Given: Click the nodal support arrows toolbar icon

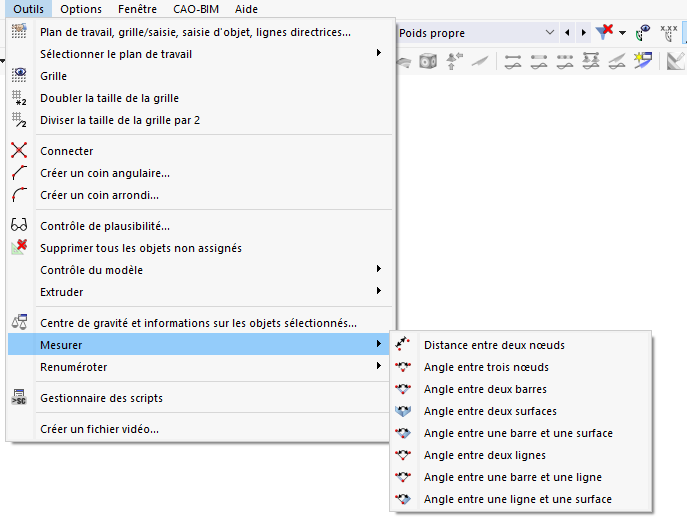Looking at the screenshot, I should pyautogui.click(x=454, y=61).
